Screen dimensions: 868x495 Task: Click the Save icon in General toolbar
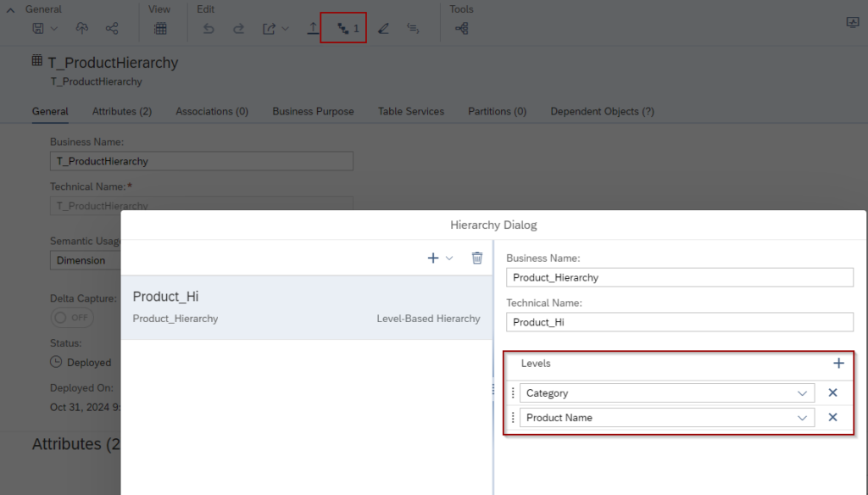pos(38,28)
